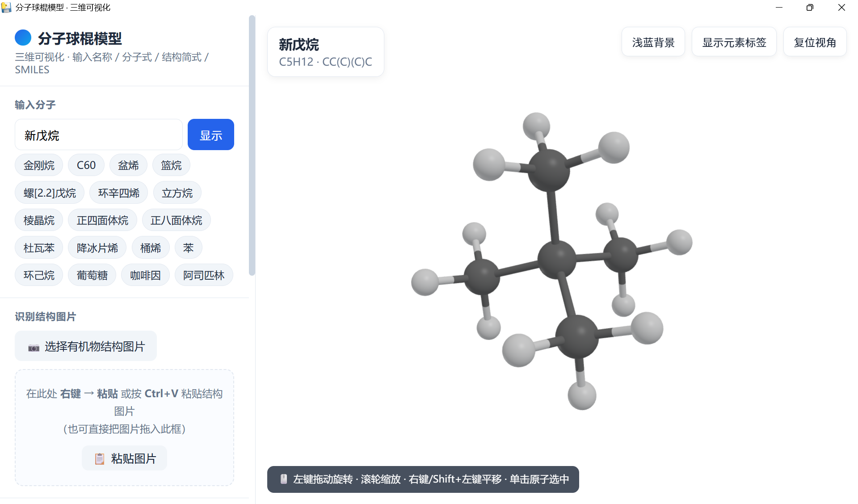Click the 新戊烷 molecule info card title
The height and width of the screenshot is (504, 858).
pos(299,45)
